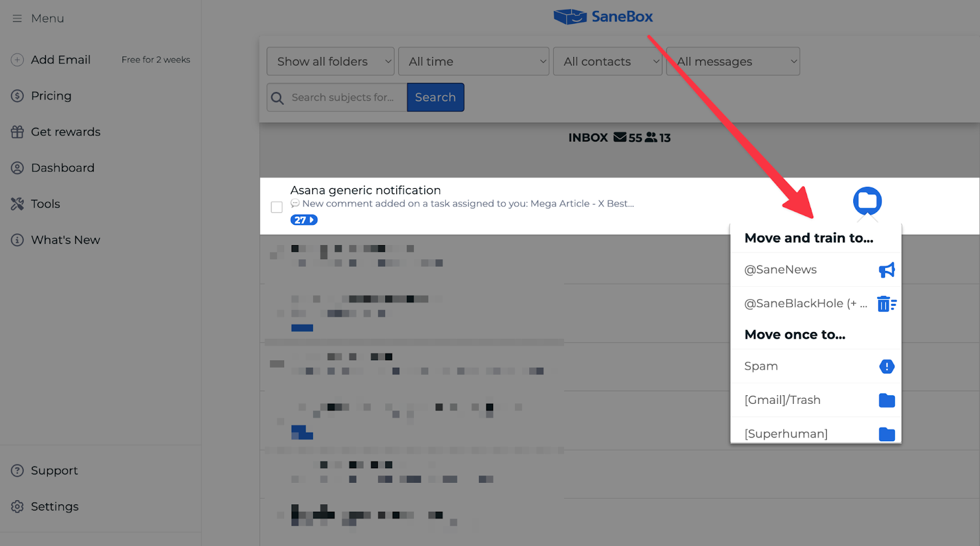
Task: Click the blue move-to-folder icon on Asana email
Action: [867, 201]
